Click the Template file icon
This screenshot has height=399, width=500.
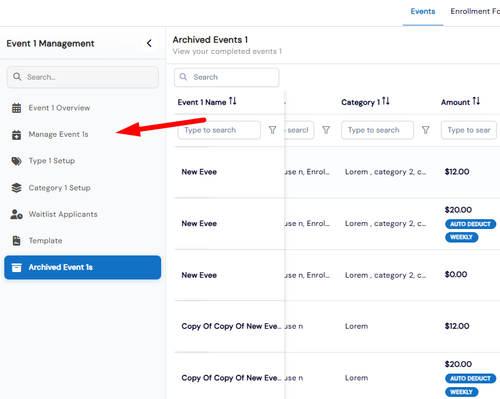tap(16, 241)
